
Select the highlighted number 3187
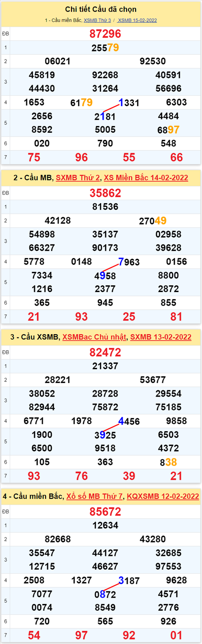(x=129, y=580)
